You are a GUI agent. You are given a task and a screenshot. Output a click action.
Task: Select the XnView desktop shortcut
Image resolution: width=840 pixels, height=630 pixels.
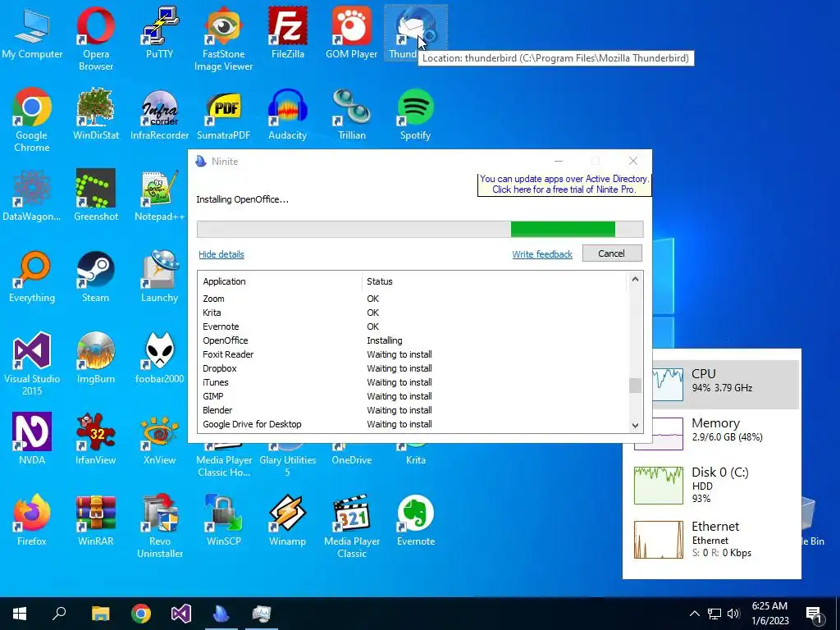(159, 439)
